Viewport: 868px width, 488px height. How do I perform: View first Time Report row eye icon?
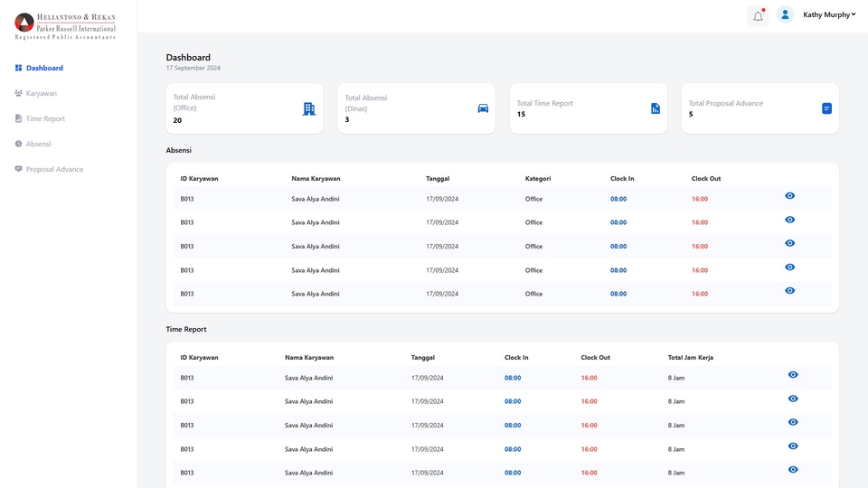point(793,375)
